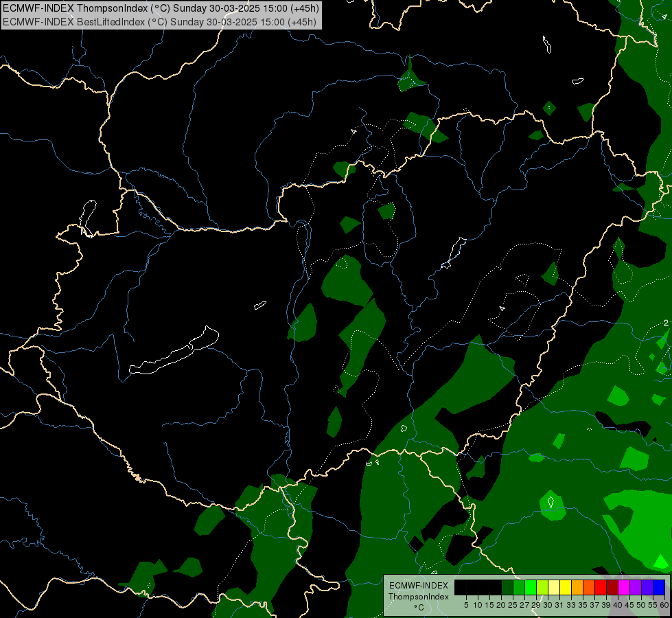672x618 pixels.
Task: Click the magenta 40–45 legend swatch
Action: click(x=625, y=587)
